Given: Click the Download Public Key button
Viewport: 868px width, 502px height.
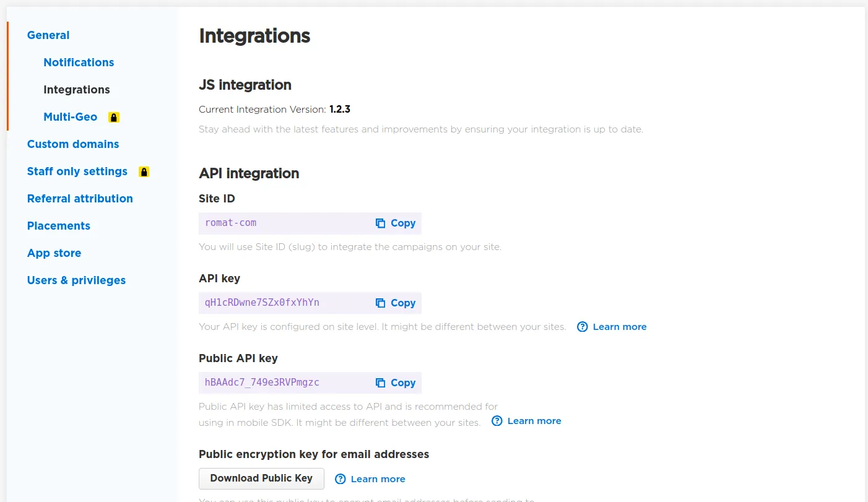Looking at the screenshot, I should [261, 478].
